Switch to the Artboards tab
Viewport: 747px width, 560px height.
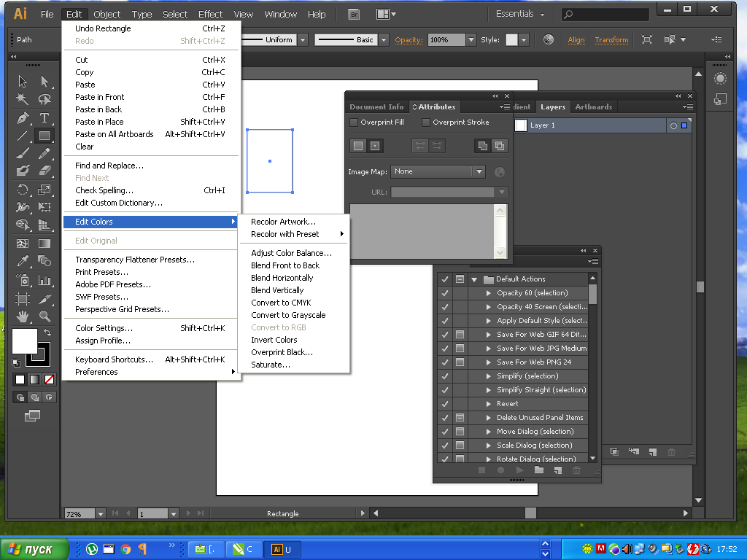[593, 107]
